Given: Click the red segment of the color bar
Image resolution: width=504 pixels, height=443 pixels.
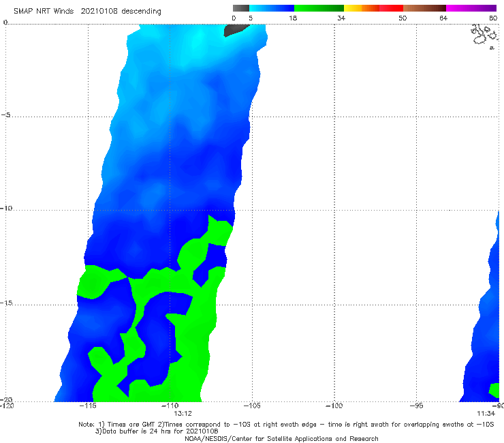Looking at the screenshot, I should tap(391, 8).
